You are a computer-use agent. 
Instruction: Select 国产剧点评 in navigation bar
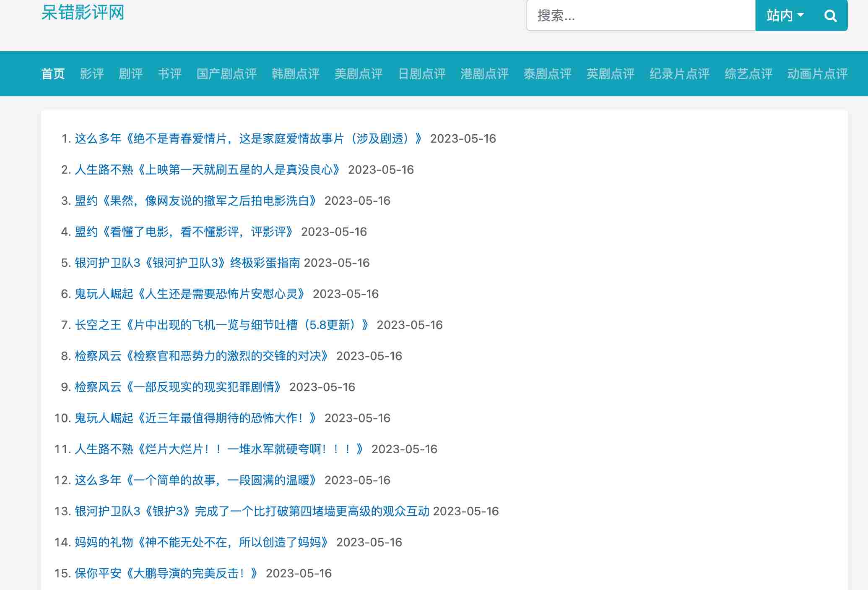(x=226, y=74)
